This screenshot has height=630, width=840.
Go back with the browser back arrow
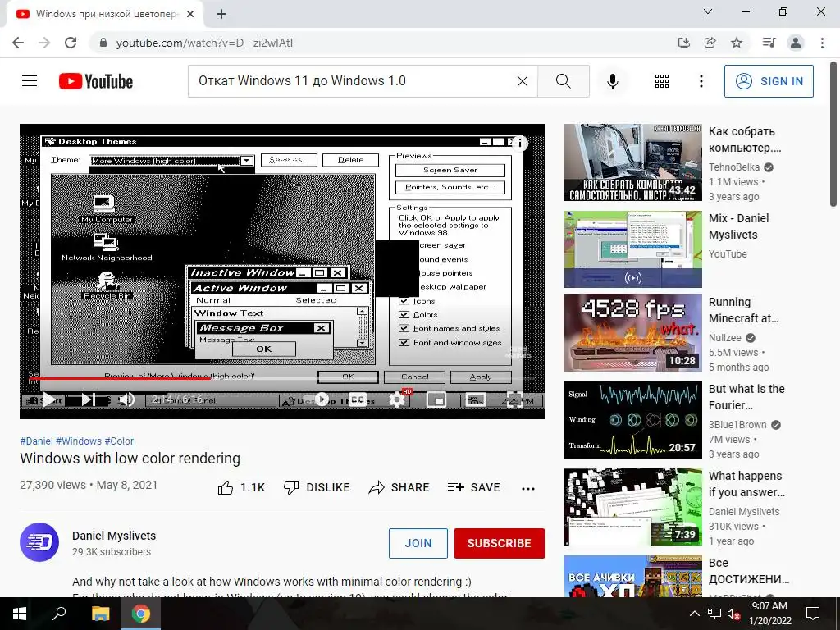click(x=18, y=43)
